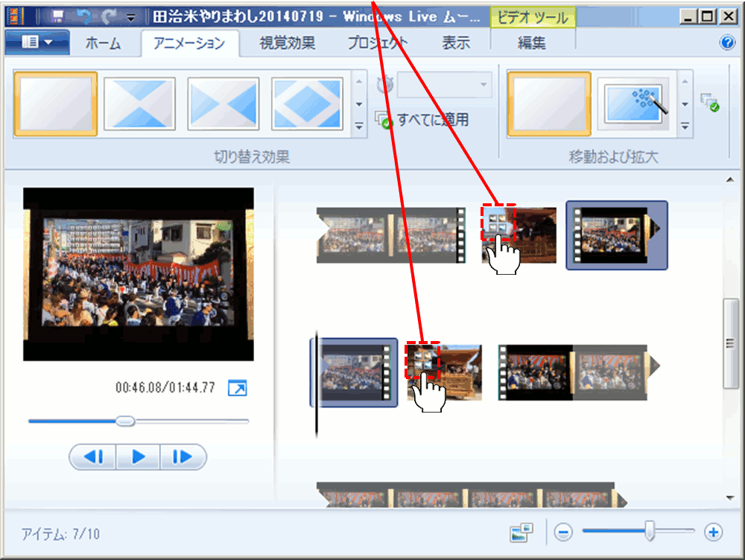Image resolution: width=745 pixels, height=560 pixels.
Task: Open the transition duration combo box
Action: (445, 85)
